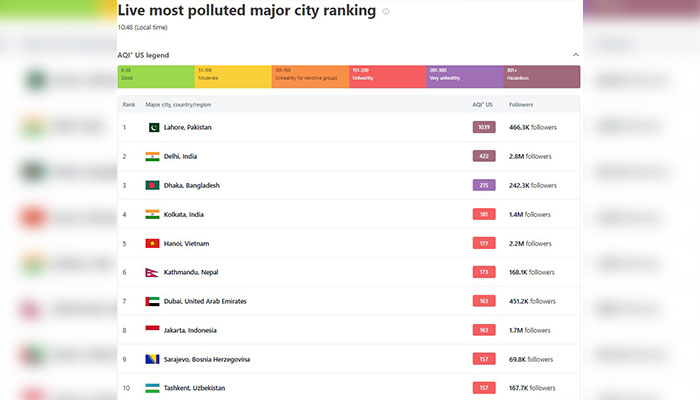
Task: Click the India flag in Kolkata row
Action: click(x=153, y=215)
